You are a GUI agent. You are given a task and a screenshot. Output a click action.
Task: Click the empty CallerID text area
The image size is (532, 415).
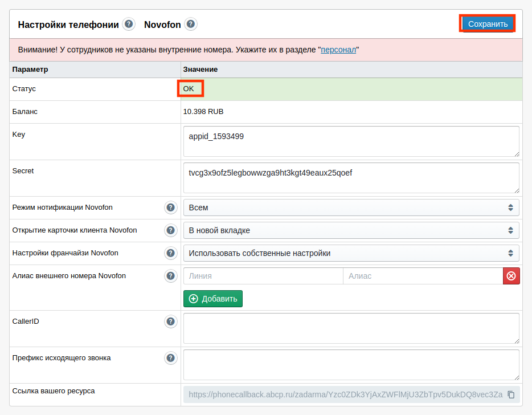point(351,328)
